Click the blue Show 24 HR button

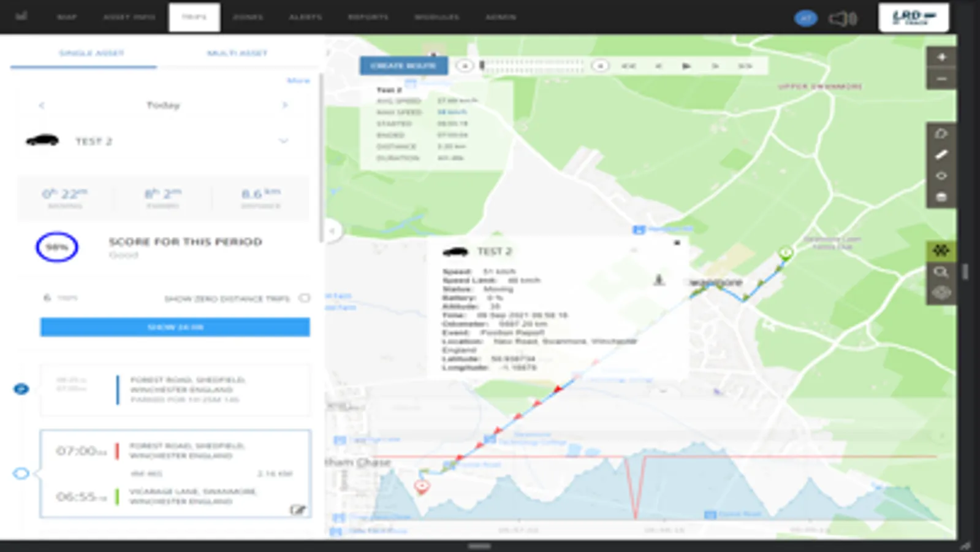coord(175,327)
